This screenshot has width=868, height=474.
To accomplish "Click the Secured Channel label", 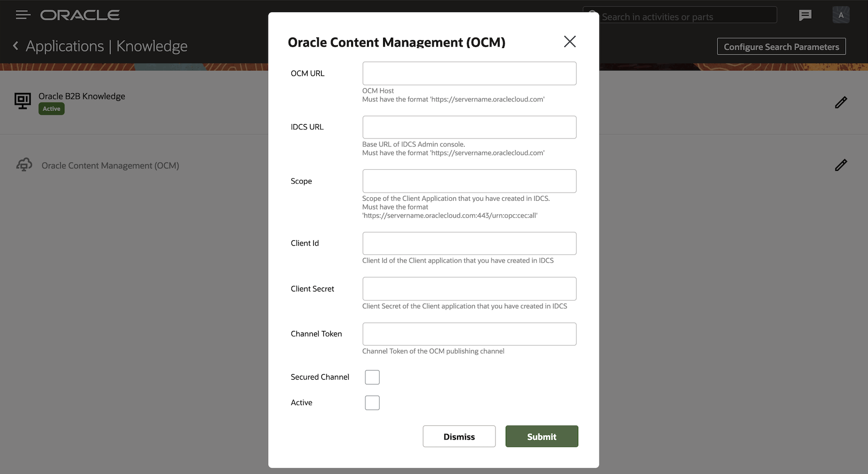I will pyautogui.click(x=320, y=377).
